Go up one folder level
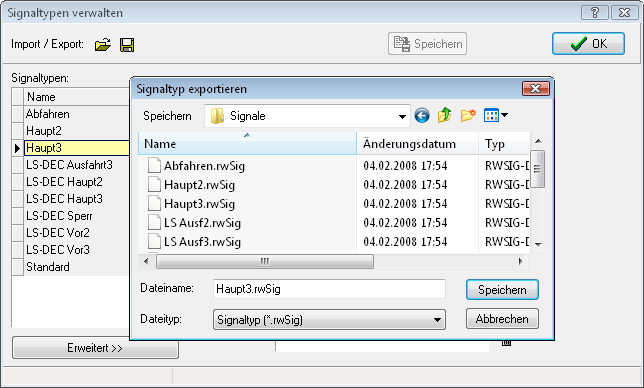This screenshot has height=388, width=644. click(444, 115)
